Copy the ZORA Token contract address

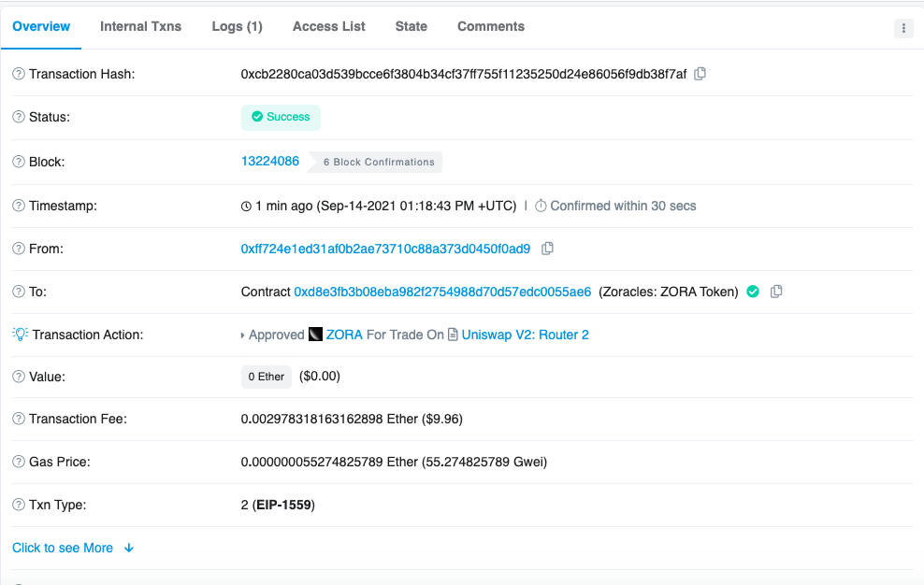[x=776, y=292]
